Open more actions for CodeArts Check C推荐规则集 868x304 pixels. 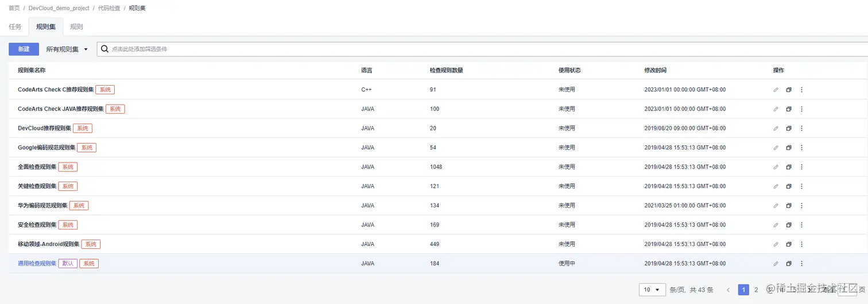(802, 90)
